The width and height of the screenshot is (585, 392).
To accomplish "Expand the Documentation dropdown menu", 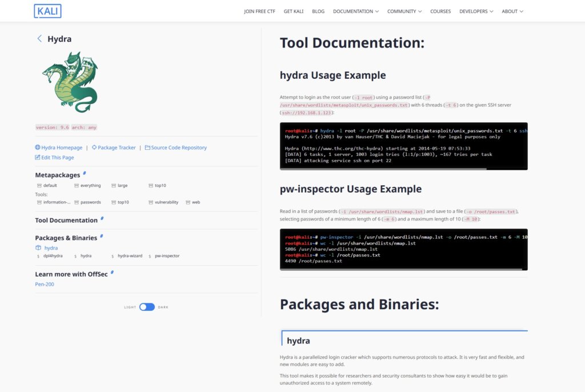I will tap(356, 11).
